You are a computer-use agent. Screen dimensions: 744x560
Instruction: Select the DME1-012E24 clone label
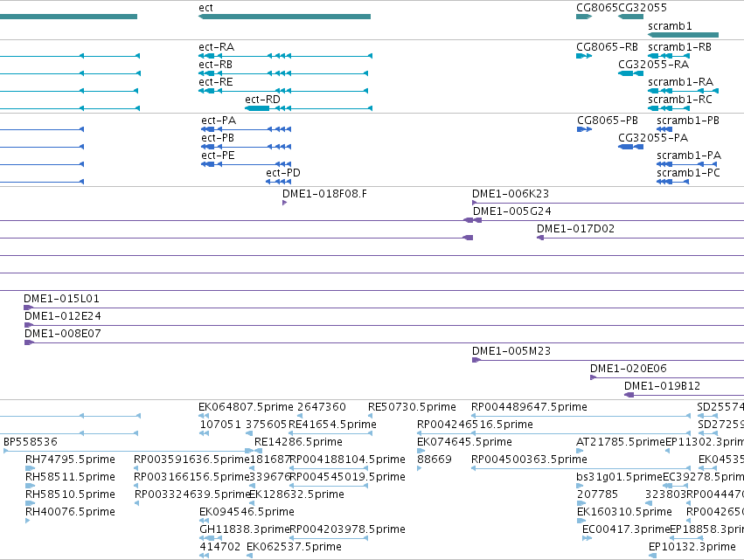pos(63,316)
